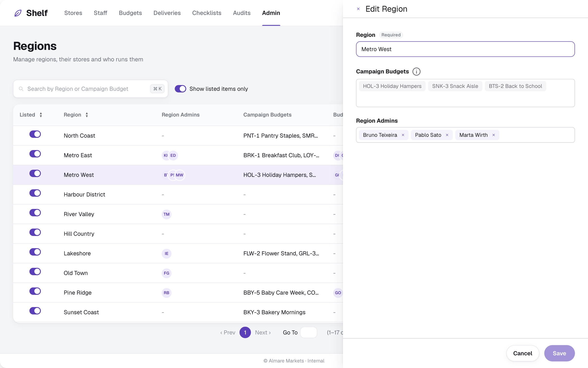Select BTS-2 Back to School chip
The height and width of the screenshot is (368, 588).
[515, 86]
